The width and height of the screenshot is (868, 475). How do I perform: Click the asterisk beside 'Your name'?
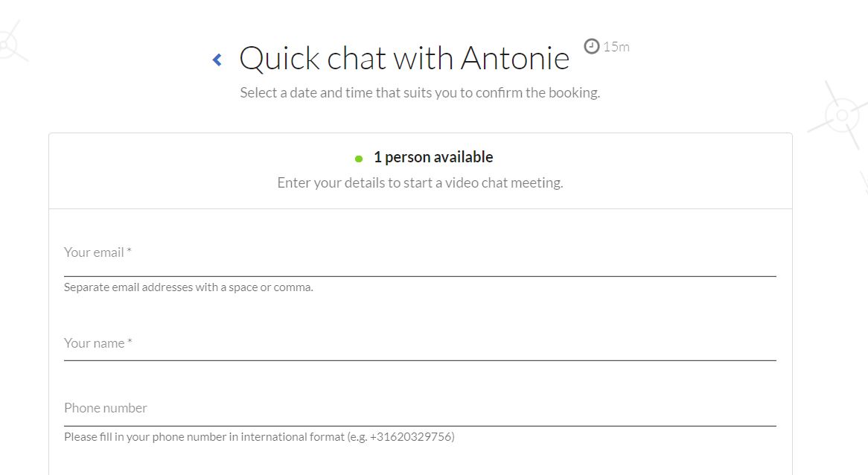(x=130, y=342)
